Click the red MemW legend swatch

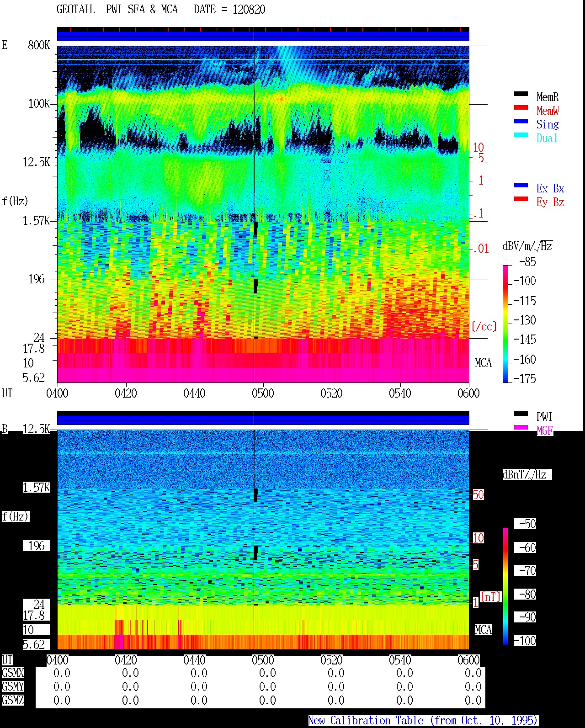(521, 107)
